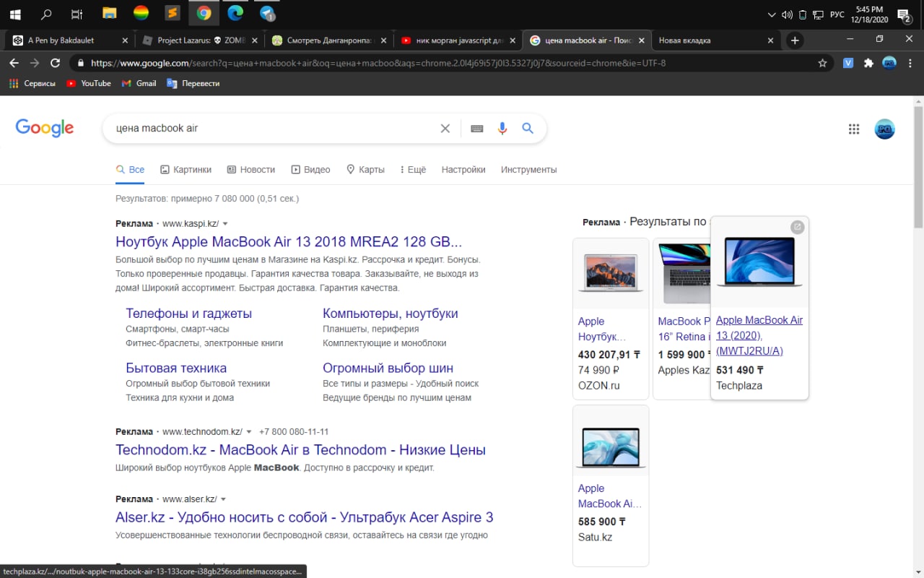Image resolution: width=924 pixels, height=578 pixels.
Task: Show hidden system tray icons
Action: (x=772, y=14)
